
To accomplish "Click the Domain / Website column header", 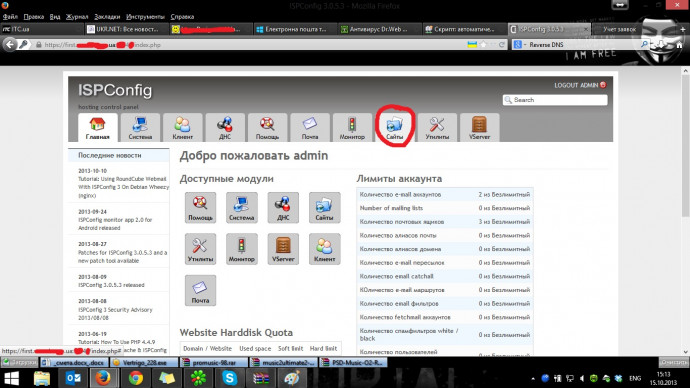I will click(x=207, y=348).
